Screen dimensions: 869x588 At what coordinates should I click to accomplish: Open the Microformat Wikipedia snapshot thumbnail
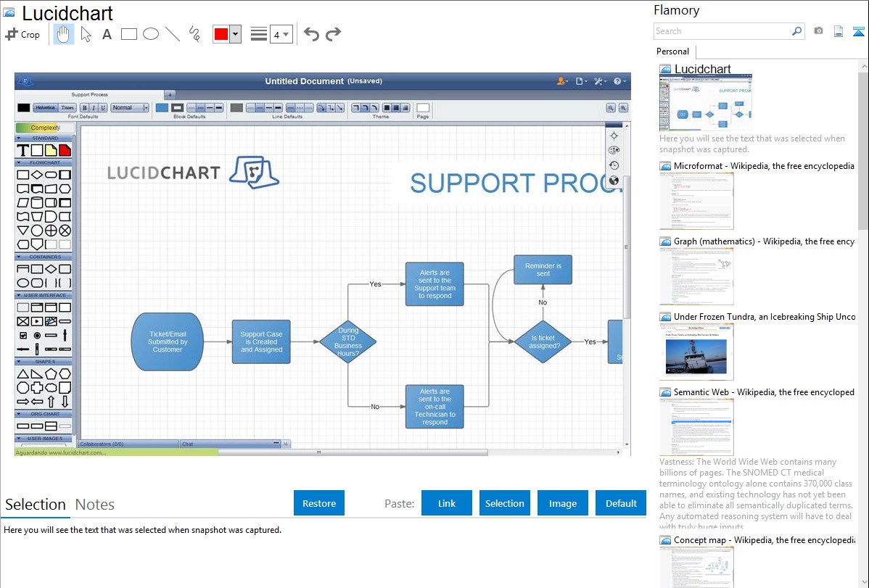pos(696,201)
